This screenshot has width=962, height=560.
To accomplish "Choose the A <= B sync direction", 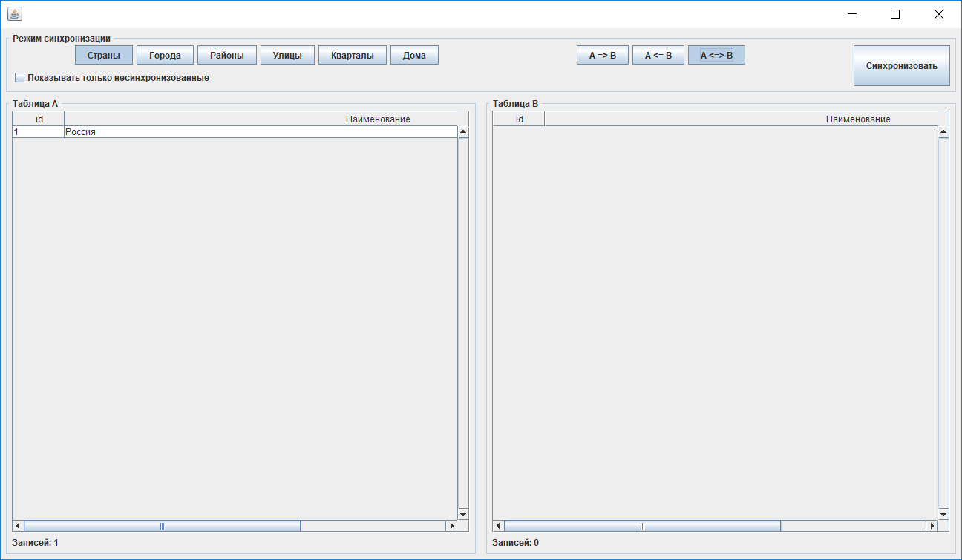I will [658, 54].
